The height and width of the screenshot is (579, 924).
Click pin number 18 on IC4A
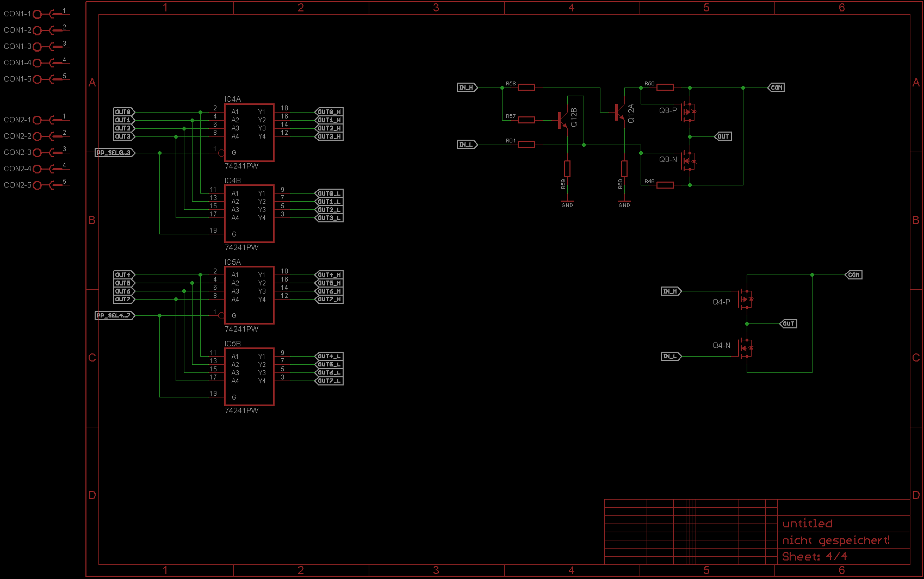point(284,108)
